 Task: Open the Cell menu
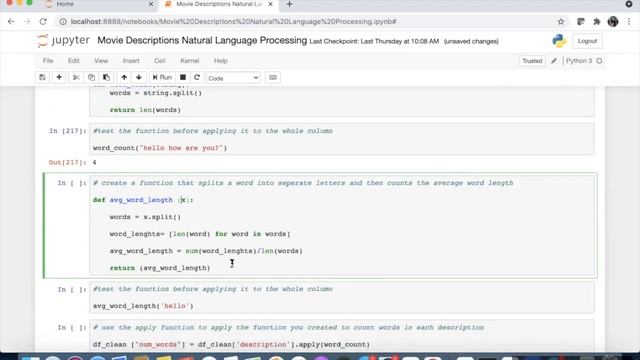point(160,61)
